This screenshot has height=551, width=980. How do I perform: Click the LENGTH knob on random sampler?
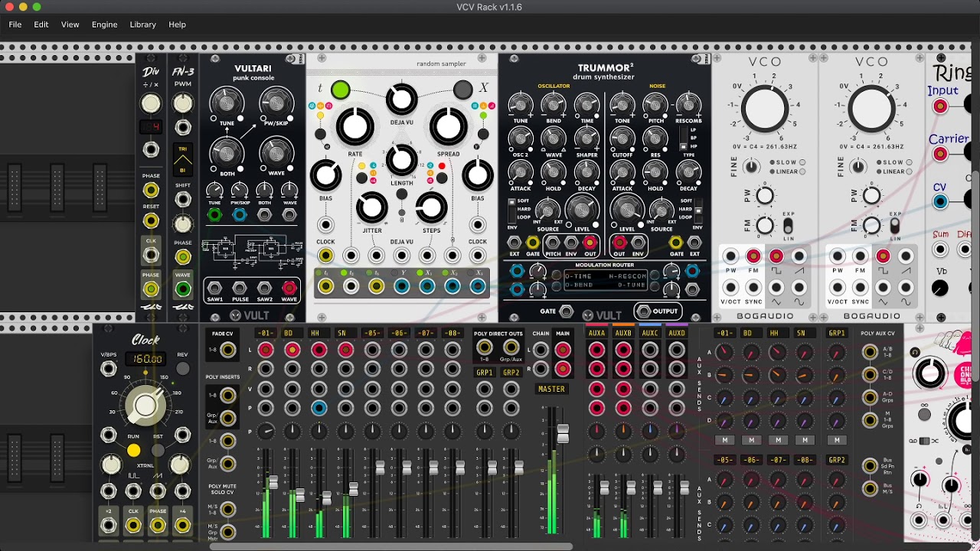click(x=401, y=160)
